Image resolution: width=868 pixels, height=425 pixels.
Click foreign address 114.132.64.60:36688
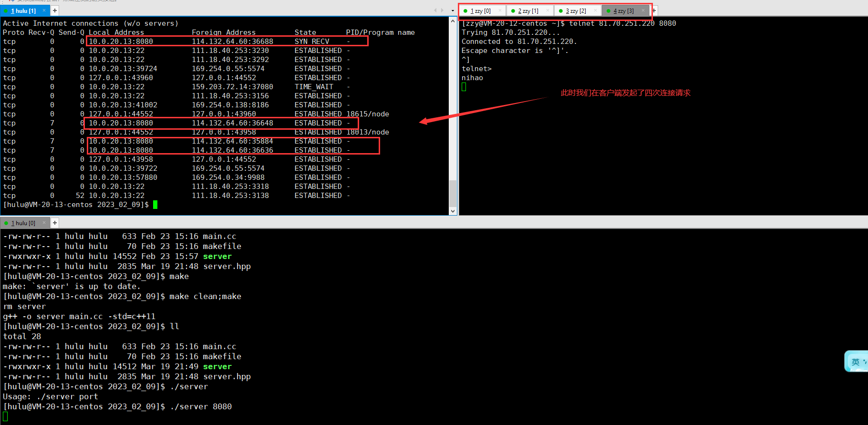coord(233,41)
